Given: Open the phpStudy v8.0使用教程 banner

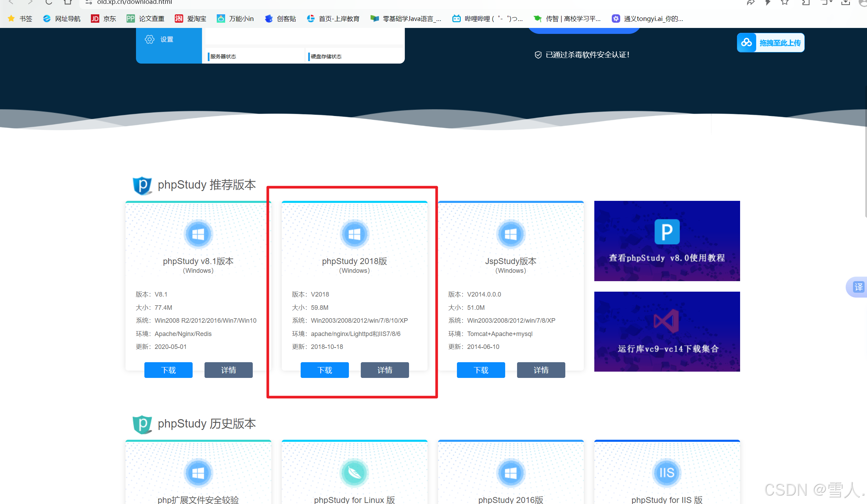Looking at the screenshot, I should pos(667,241).
